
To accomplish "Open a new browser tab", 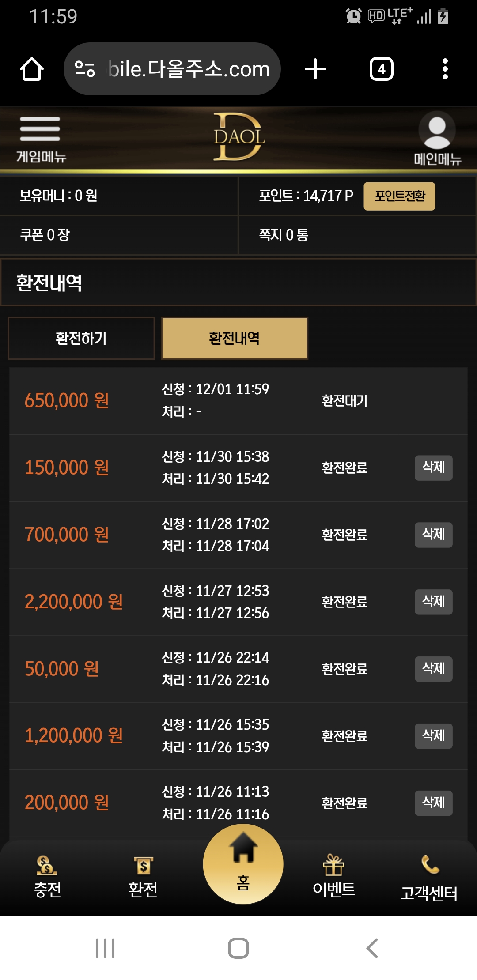I will (315, 69).
